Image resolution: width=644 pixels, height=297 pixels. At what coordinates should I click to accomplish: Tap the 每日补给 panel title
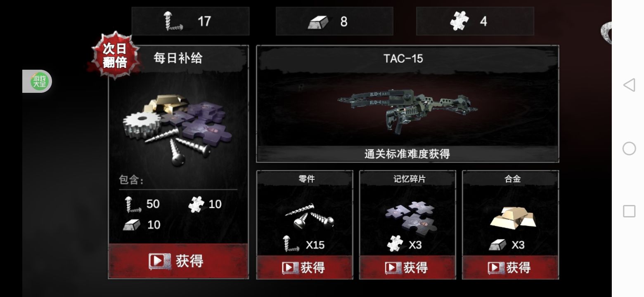pos(178,58)
